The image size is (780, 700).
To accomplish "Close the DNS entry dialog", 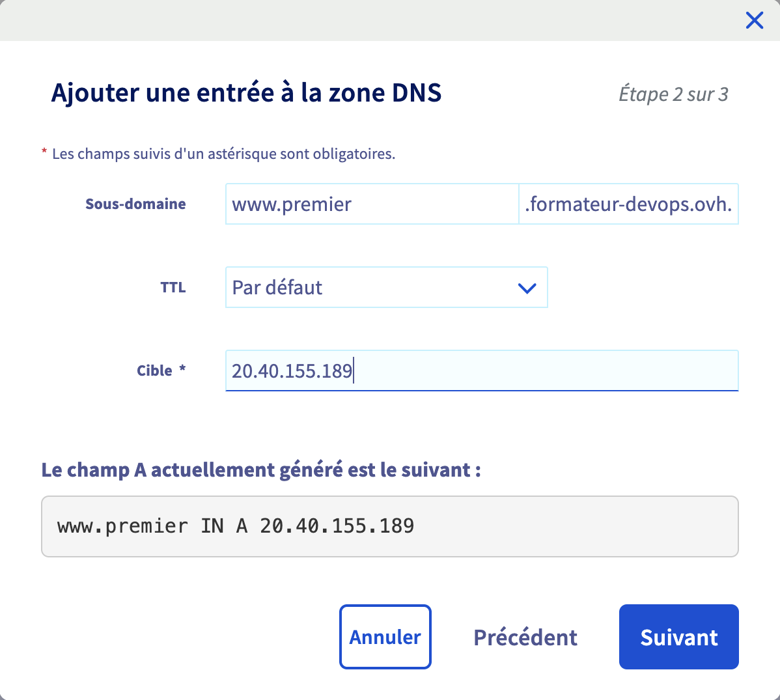I will pos(754,21).
